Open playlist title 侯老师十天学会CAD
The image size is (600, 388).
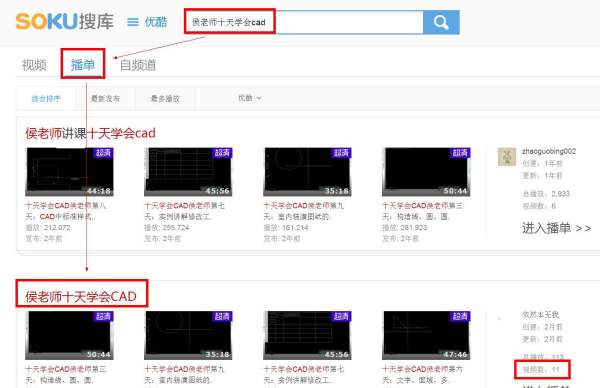click(x=81, y=297)
